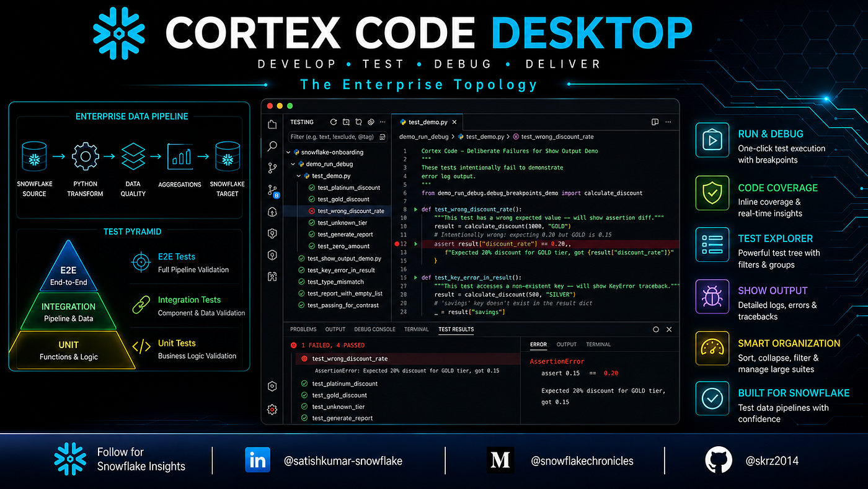
Task: Open the Explorer files icon in activity bar
Action: [272, 124]
